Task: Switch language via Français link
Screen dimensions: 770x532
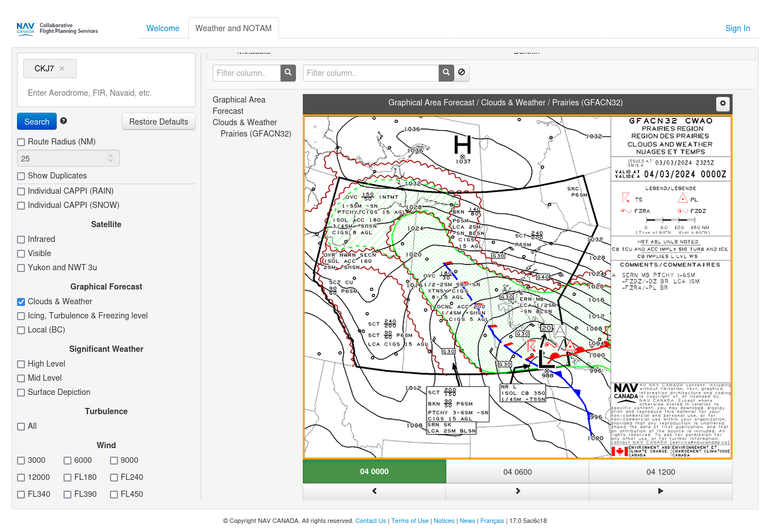Action: (x=492, y=521)
